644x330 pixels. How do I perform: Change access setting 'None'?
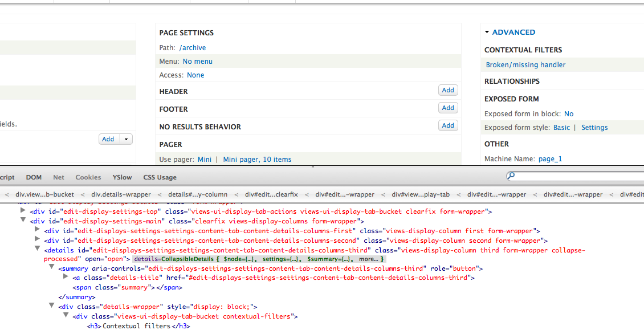coord(195,75)
